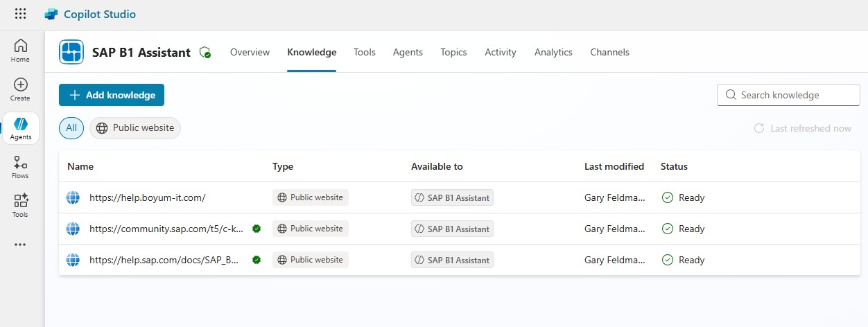The height and width of the screenshot is (327, 868).
Task: Open Flows in the sidebar
Action: coord(20,167)
